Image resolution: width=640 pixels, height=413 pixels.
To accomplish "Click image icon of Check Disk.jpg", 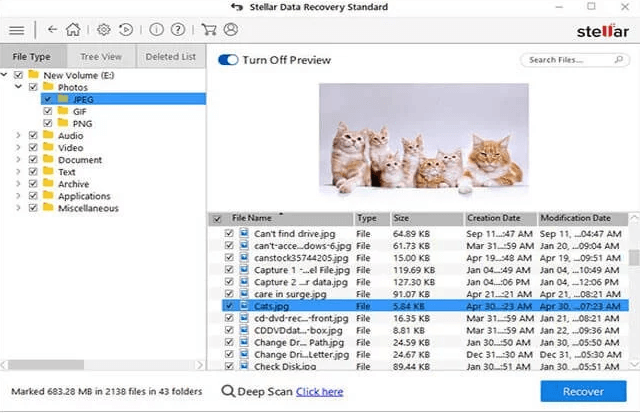I will [244, 366].
